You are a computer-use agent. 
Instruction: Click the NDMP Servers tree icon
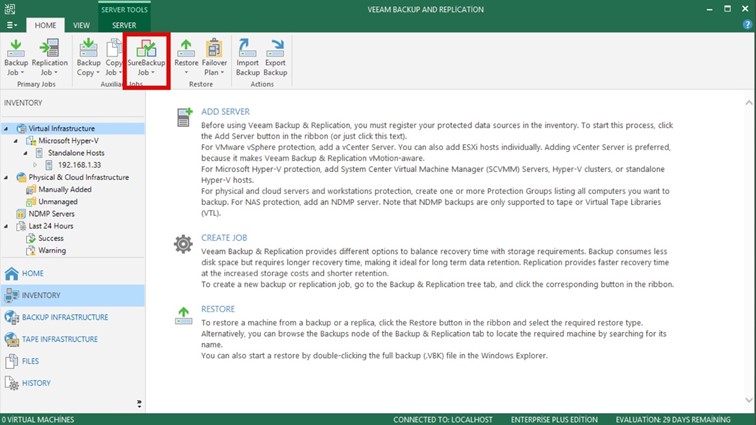(x=21, y=214)
